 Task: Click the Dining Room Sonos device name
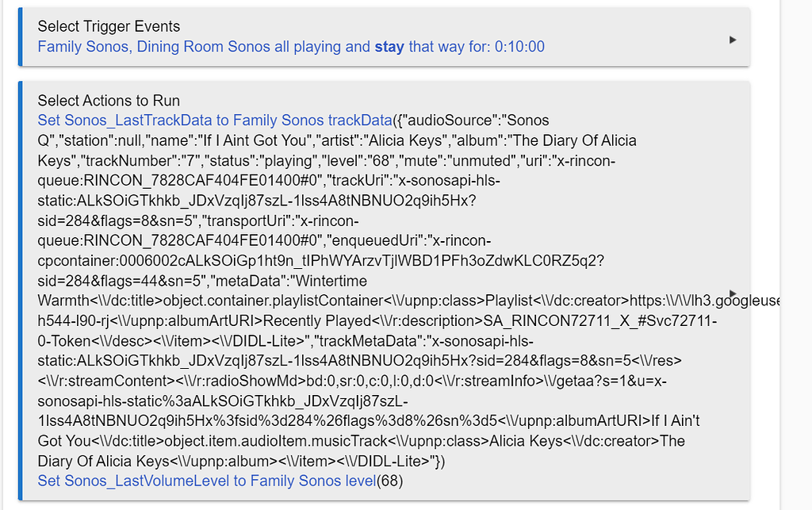(x=203, y=46)
